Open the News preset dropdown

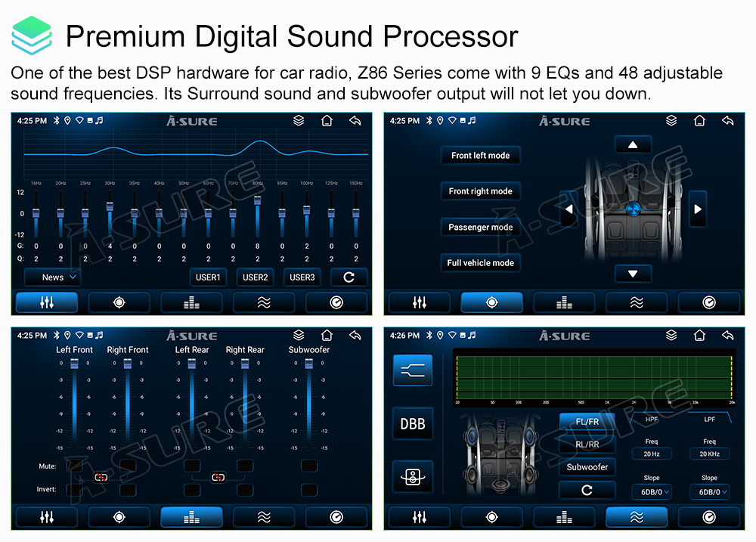[53, 277]
